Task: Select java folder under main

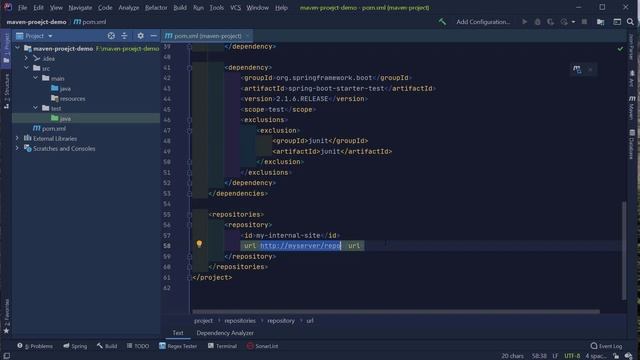Action: click(61, 88)
